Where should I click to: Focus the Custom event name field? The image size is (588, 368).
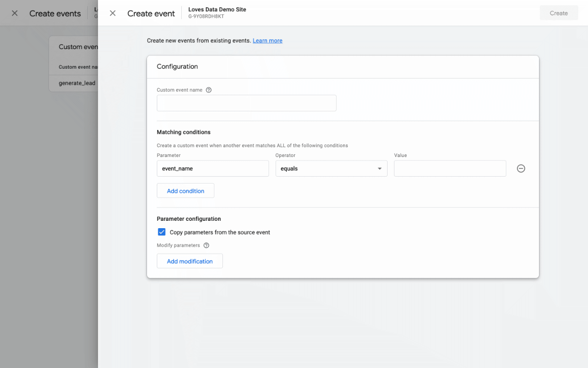pos(246,103)
